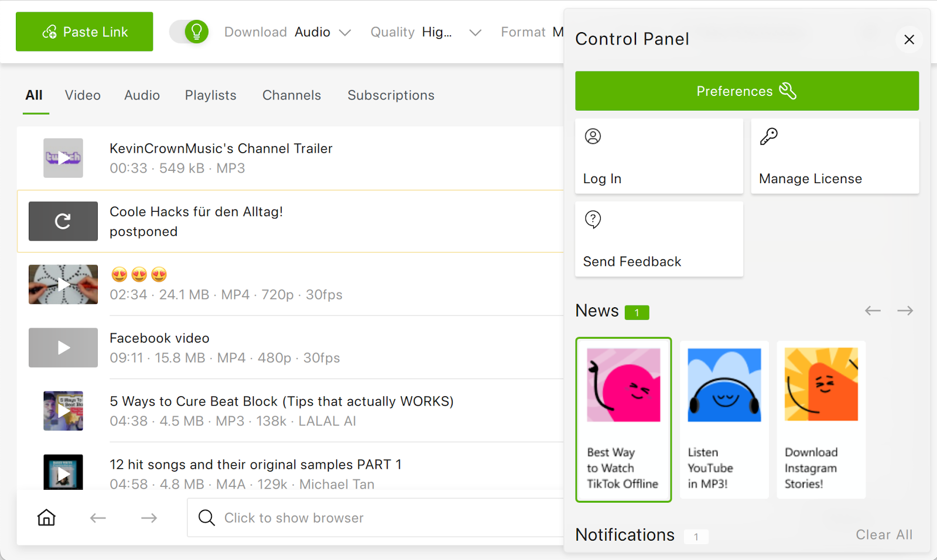Open the Playlists tab
The width and height of the screenshot is (937, 560).
click(x=211, y=95)
